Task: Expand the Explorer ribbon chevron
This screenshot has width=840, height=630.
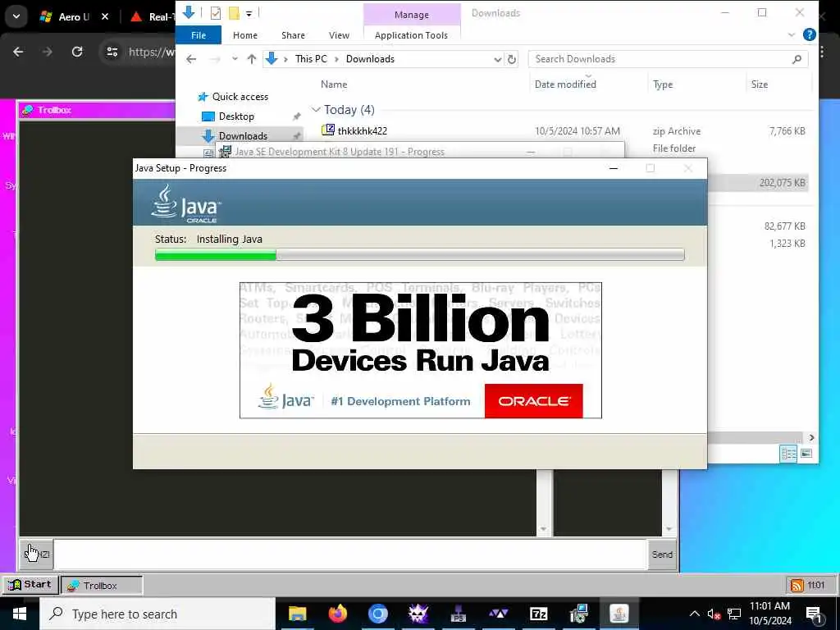Action: [x=792, y=34]
